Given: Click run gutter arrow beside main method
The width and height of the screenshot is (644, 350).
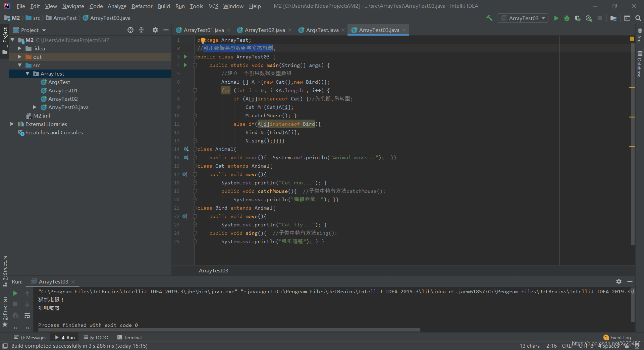Looking at the screenshot, I should [x=185, y=65].
